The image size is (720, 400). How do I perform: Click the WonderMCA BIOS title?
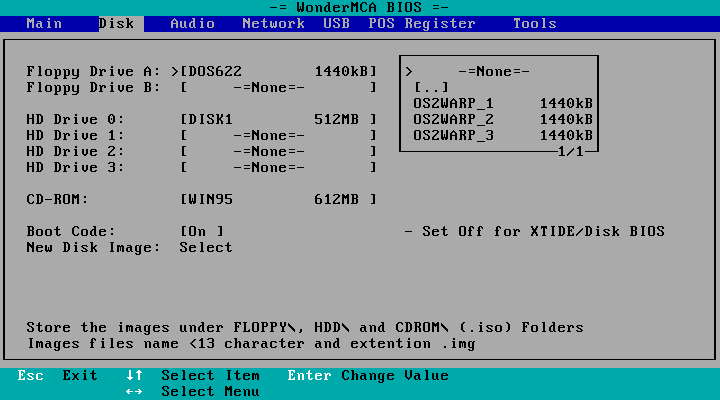[x=359, y=7]
